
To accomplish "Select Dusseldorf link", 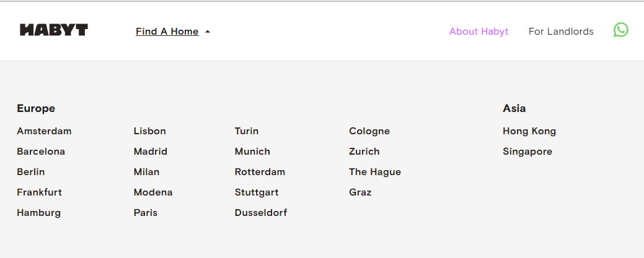I will (x=261, y=213).
